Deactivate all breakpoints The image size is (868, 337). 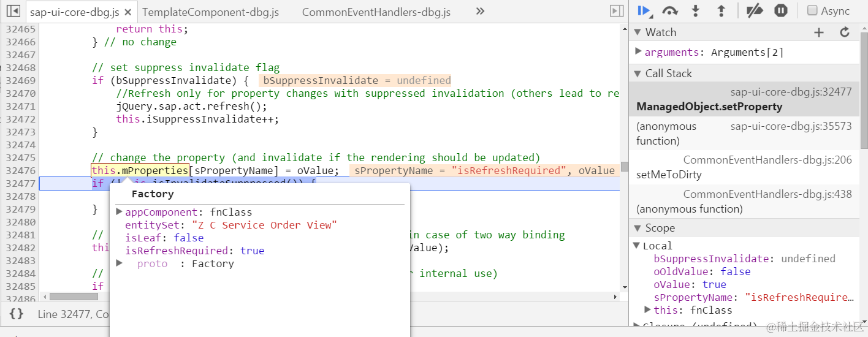tap(755, 10)
